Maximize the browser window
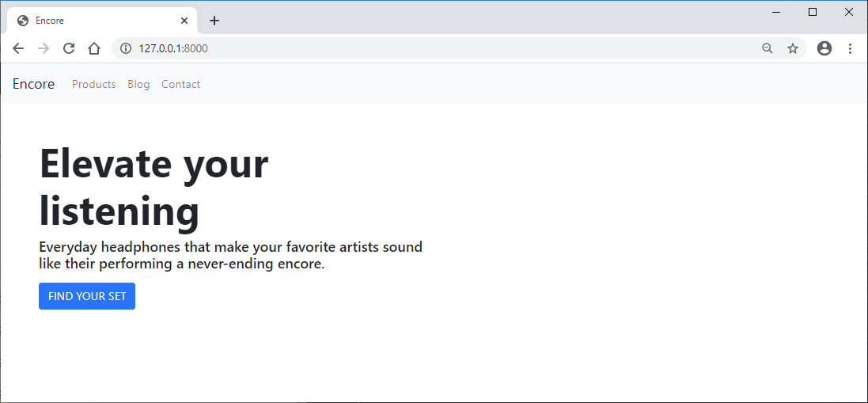Screen dimensions: 868x403 point(813,12)
